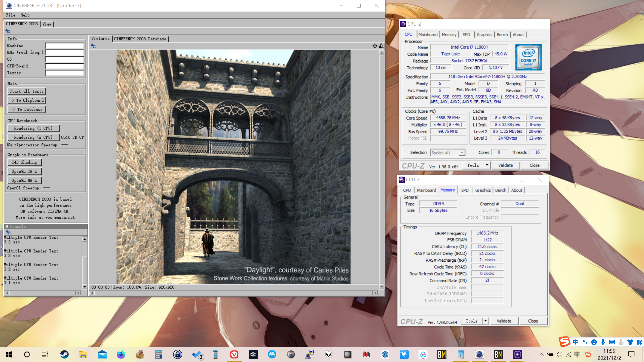Click the Start all tests button
Viewport: 644px width, 362px height.
point(26,91)
